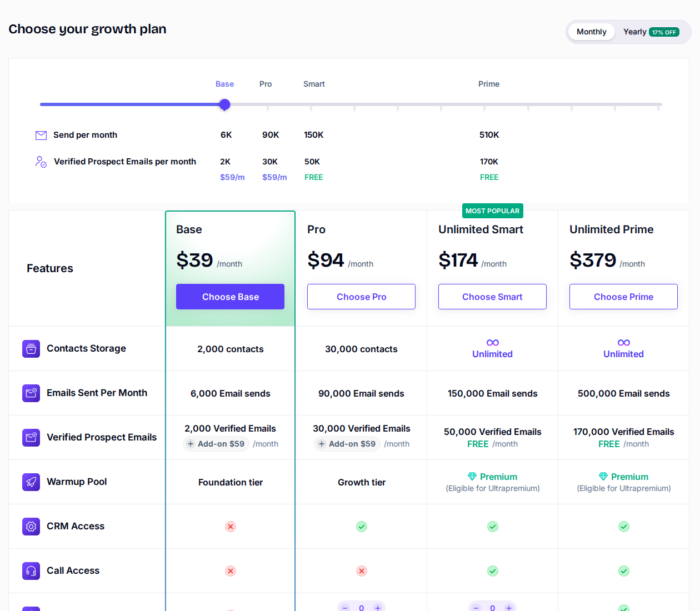This screenshot has width=700, height=611.
Task: Click the MOST POPULAR badge
Action: [493, 211]
